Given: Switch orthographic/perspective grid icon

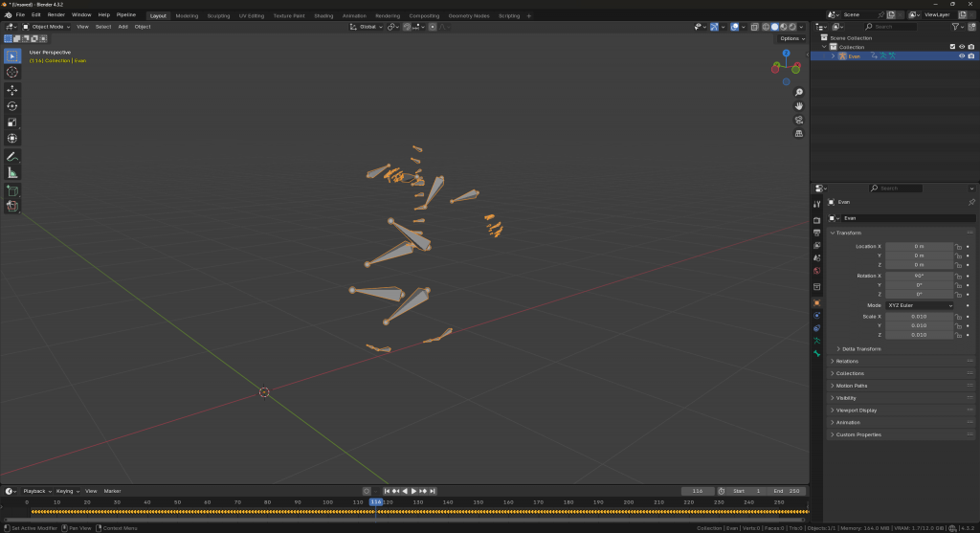Looking at the screenshot, I should point(799,134).
